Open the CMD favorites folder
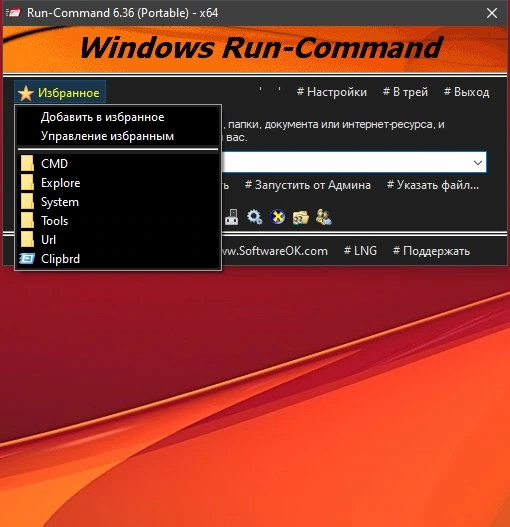Image resolution: width=510 pixels, height=527 pixels. coord(118,164)
